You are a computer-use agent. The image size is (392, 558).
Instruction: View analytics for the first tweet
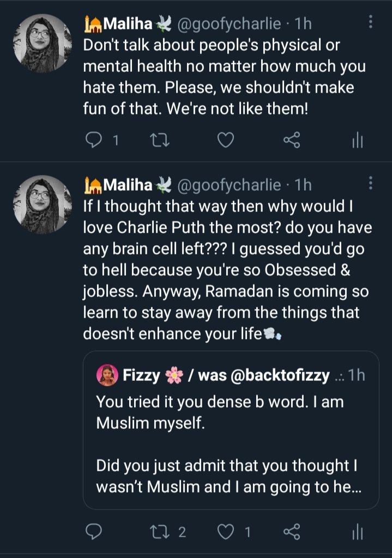[357, 141]
